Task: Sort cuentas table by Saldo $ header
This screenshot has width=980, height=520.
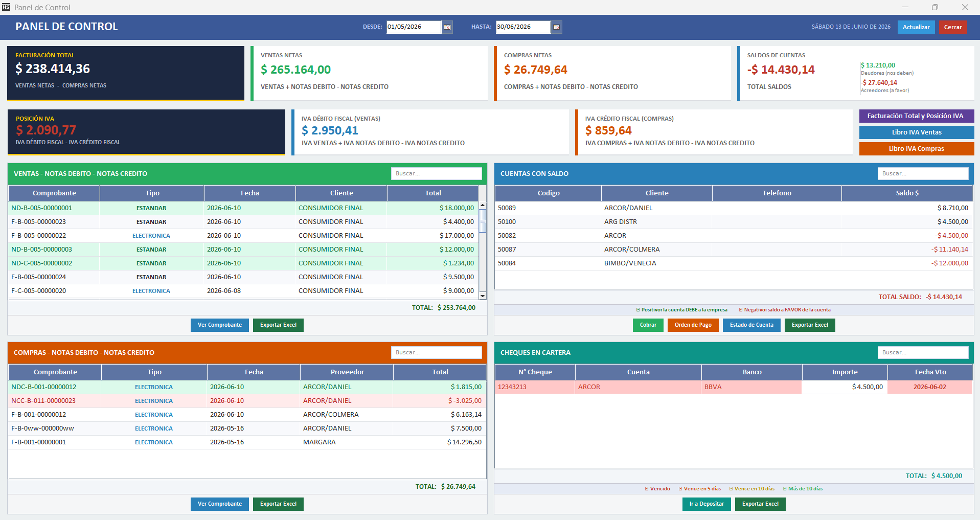Action: 907,193
